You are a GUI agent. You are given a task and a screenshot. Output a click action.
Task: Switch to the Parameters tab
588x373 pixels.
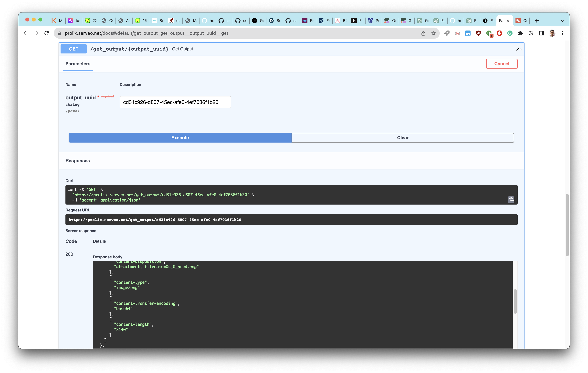(78, 64)
